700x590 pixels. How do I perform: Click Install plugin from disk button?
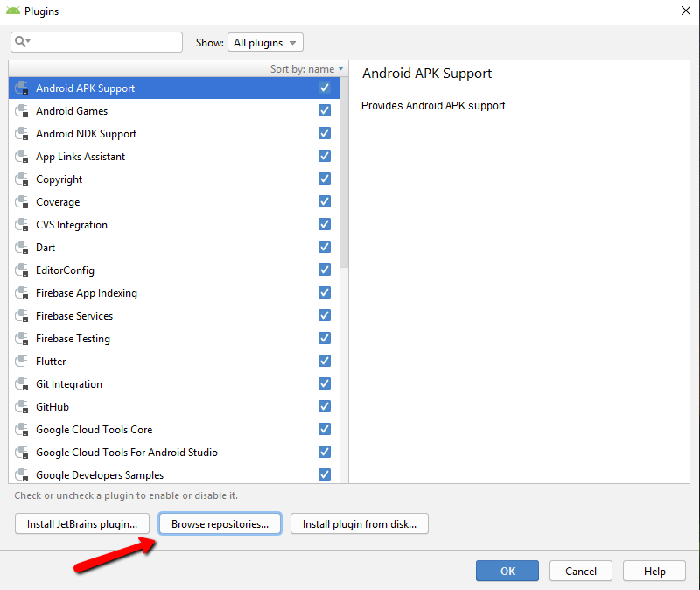pyautogui.click(x=360, y=523)
